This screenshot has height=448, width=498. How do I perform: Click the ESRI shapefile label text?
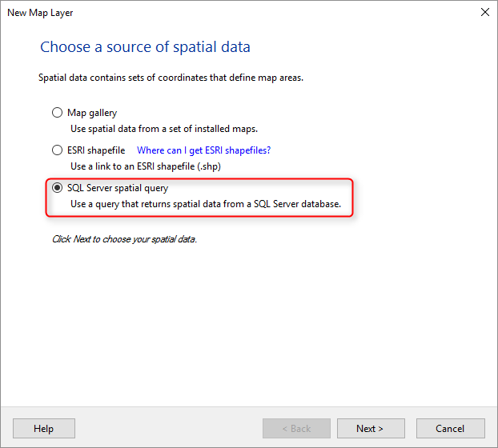point(96,150)
